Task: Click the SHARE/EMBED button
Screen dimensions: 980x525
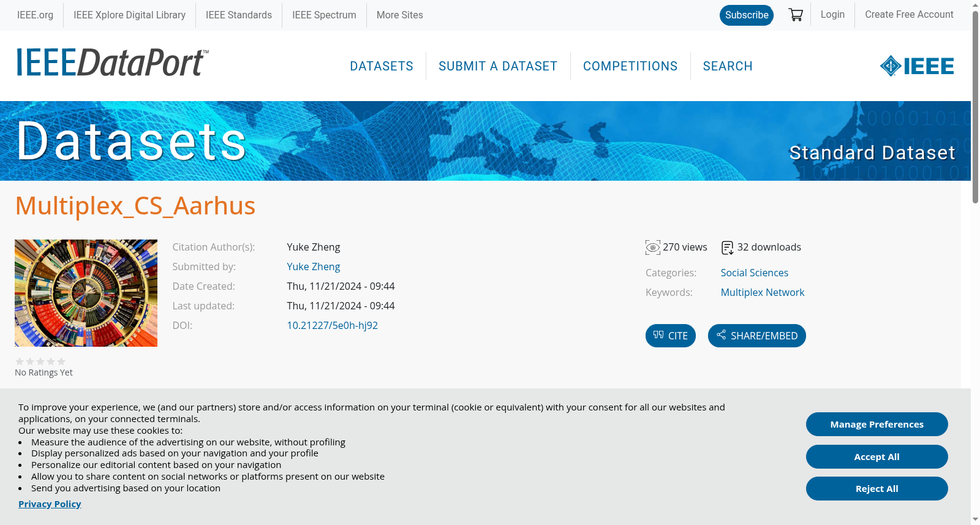Action: tap(757, 336)
